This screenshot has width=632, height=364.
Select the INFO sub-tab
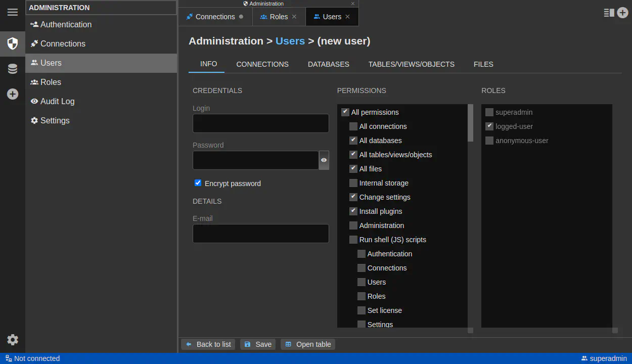[209, 64]
